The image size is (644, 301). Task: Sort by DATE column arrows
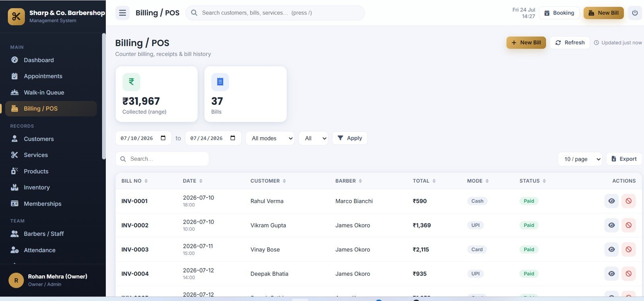click(x=201, y=181)
